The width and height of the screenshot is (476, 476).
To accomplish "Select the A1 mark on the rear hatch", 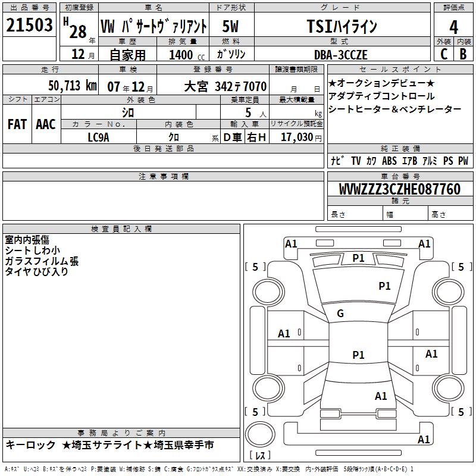I will [381, 396].
